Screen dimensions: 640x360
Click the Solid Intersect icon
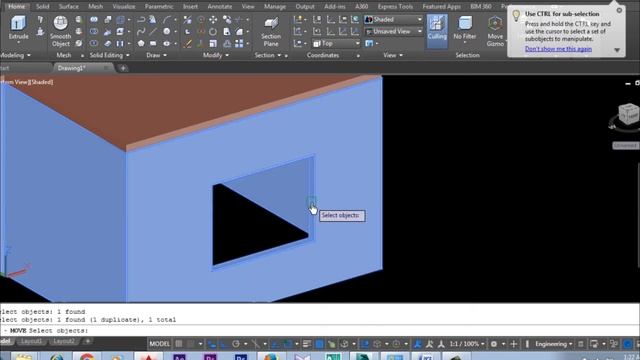(94, 43)
